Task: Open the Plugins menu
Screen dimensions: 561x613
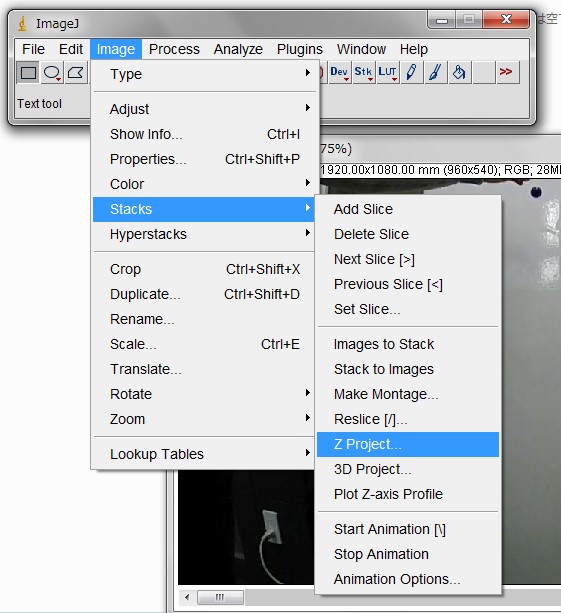Action: [x=300, y=49]
